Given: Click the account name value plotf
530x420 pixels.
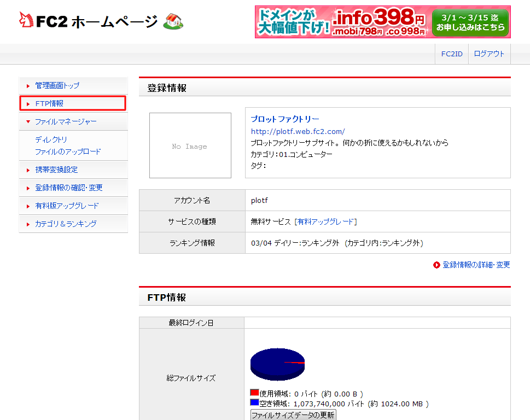Looking at the screenshot, I should pos(259,200).
